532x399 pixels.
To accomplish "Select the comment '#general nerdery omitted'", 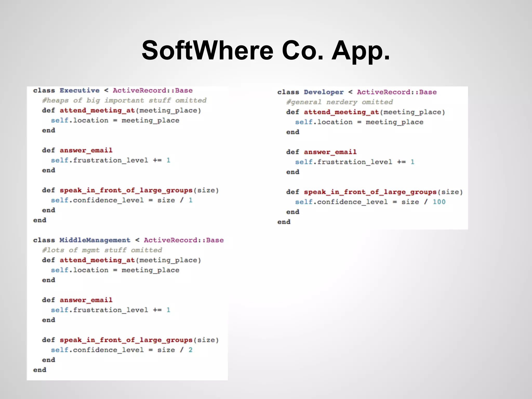I will coord(340,102).
